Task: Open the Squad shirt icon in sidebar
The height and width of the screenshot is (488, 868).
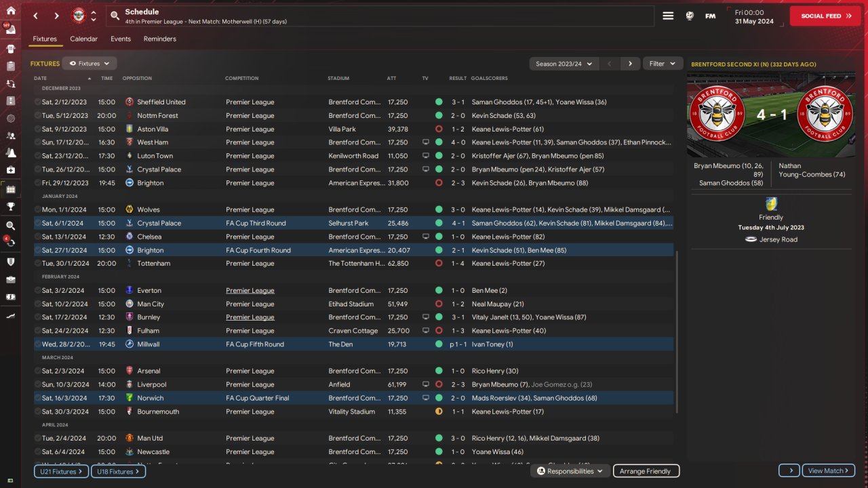Action: click(x=10, y=49)
